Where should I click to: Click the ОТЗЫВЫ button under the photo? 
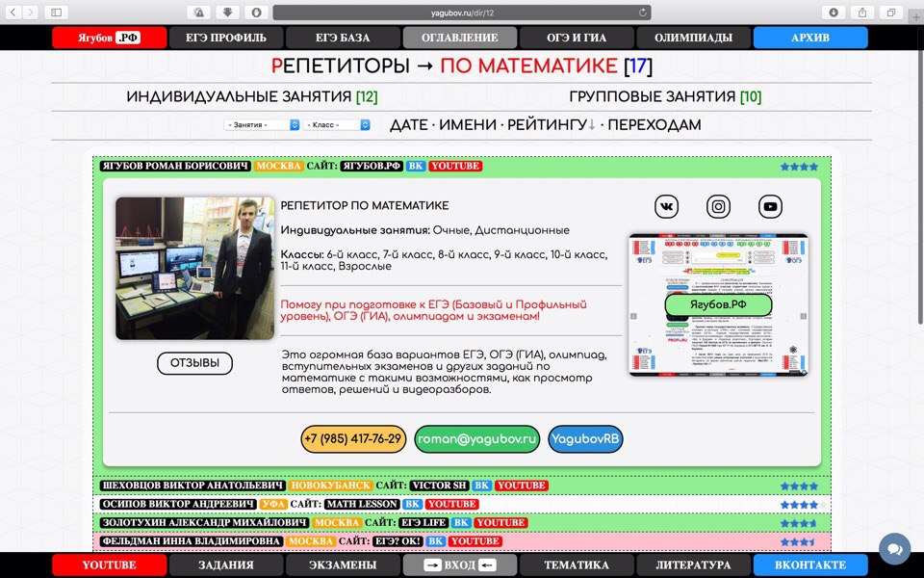pyautogui.click(x=194, y=363)
